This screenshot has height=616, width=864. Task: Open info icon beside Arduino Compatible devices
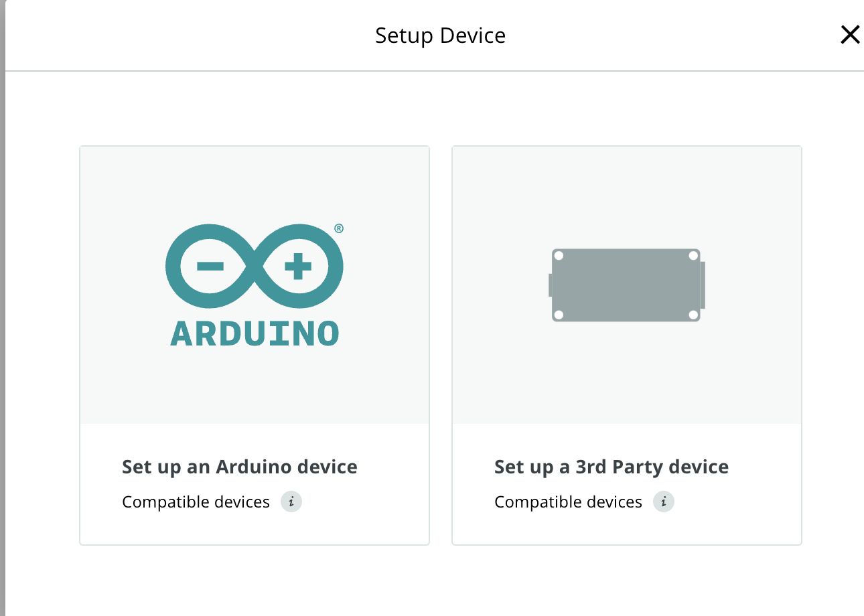[x=291, y=502]
